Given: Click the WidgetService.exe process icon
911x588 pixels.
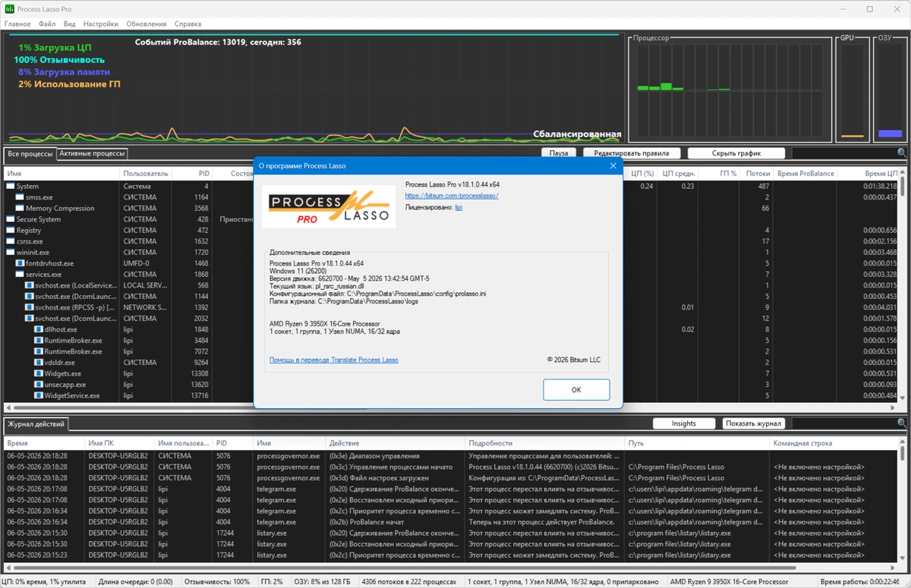Looking at the screenshot, I should 38,395.
